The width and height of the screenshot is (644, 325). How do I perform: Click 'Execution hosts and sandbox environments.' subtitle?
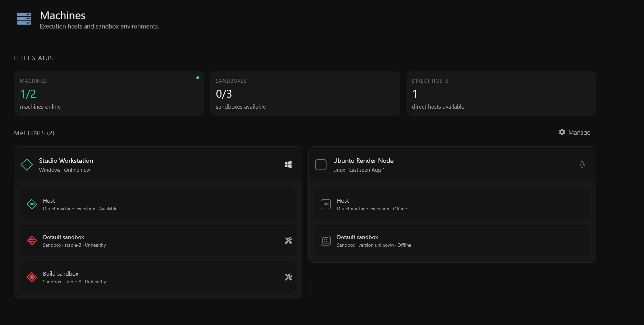[x=99, y=26]
